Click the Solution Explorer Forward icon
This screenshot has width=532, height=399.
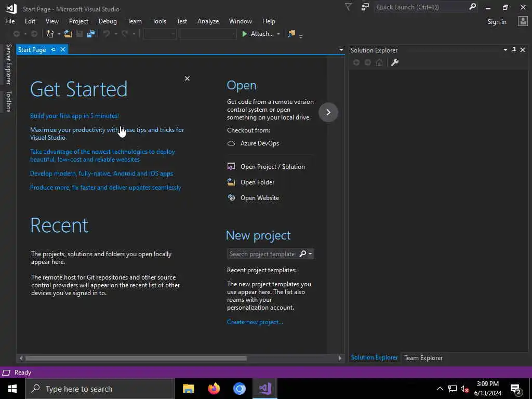[x=368, y=62]
